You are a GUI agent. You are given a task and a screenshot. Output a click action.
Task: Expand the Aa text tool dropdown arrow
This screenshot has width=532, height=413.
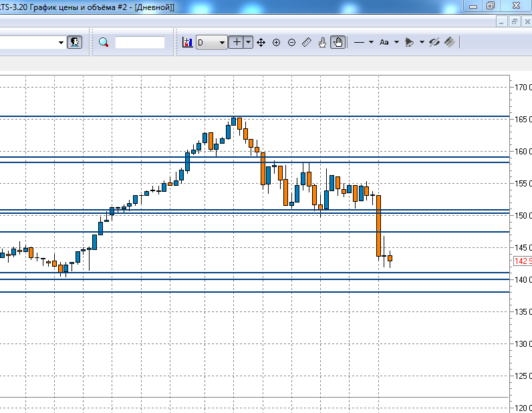pos(396,42)
